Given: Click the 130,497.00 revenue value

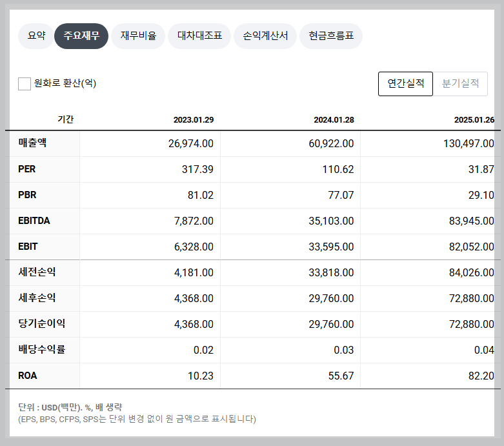Looking at the screenshot, I should pos(469,143).
